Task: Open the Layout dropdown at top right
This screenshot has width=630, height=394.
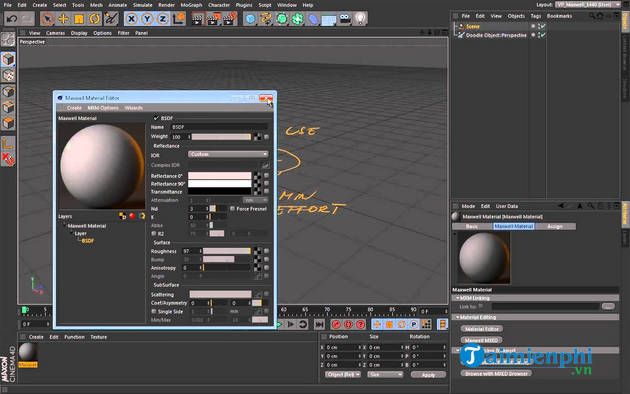Action: 588,4
